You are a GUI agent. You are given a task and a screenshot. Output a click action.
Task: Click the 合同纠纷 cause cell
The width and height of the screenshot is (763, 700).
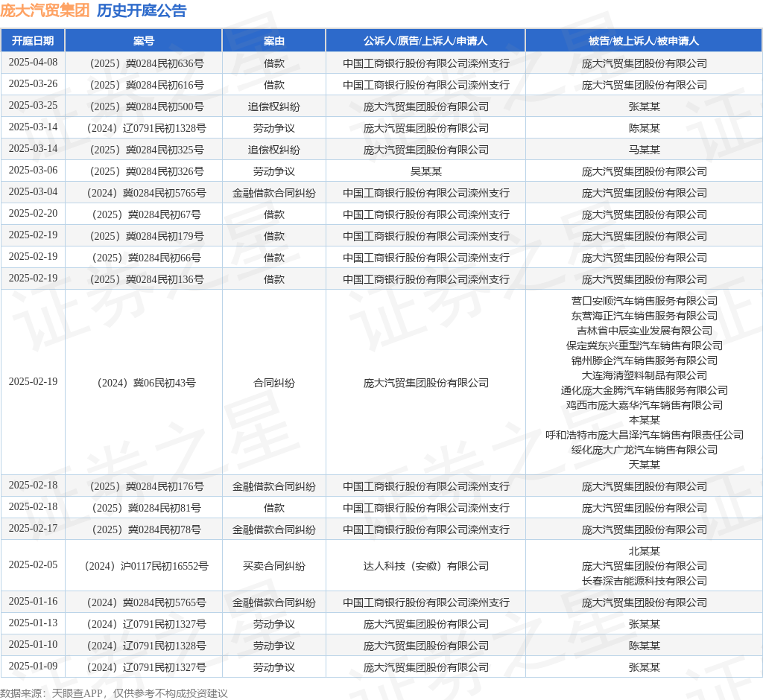274,383
